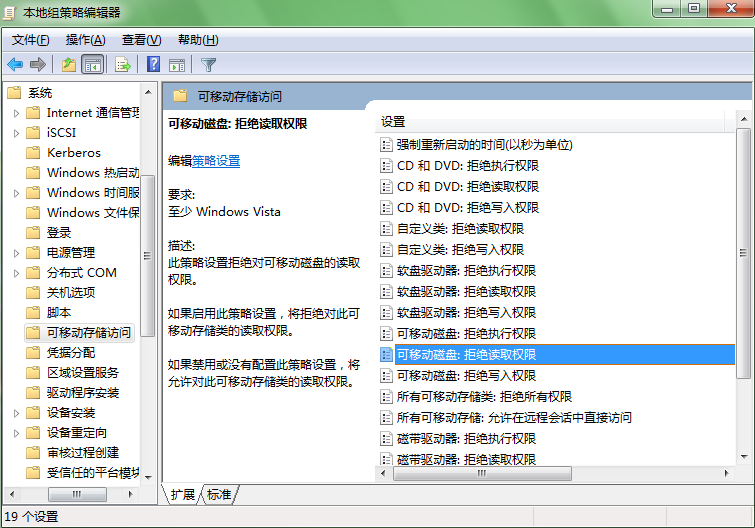755x528 pixels.
Task: Open the 策略设置 edit link
Action: 216,161
